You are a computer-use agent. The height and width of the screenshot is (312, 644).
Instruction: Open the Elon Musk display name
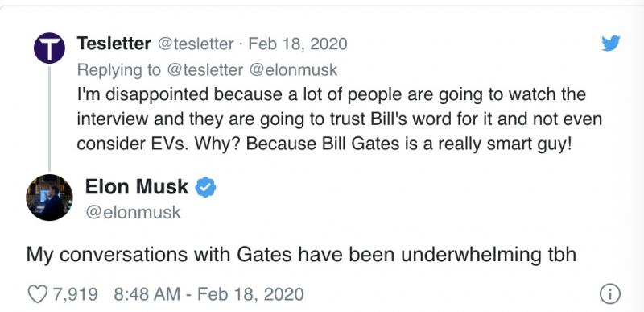136,187
